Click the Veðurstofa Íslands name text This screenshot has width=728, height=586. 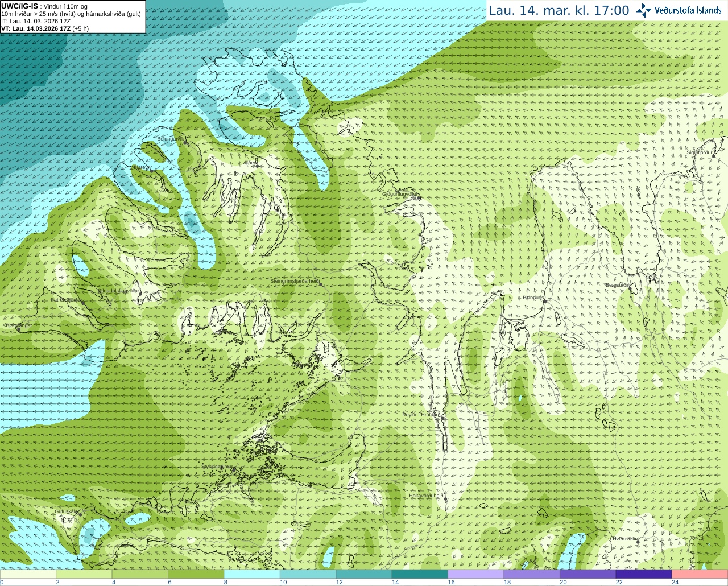(688, 10)
